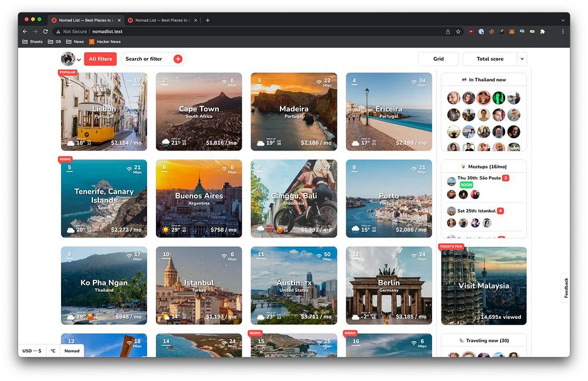Click the wifi speed icon on Austin card

point(319,256)
